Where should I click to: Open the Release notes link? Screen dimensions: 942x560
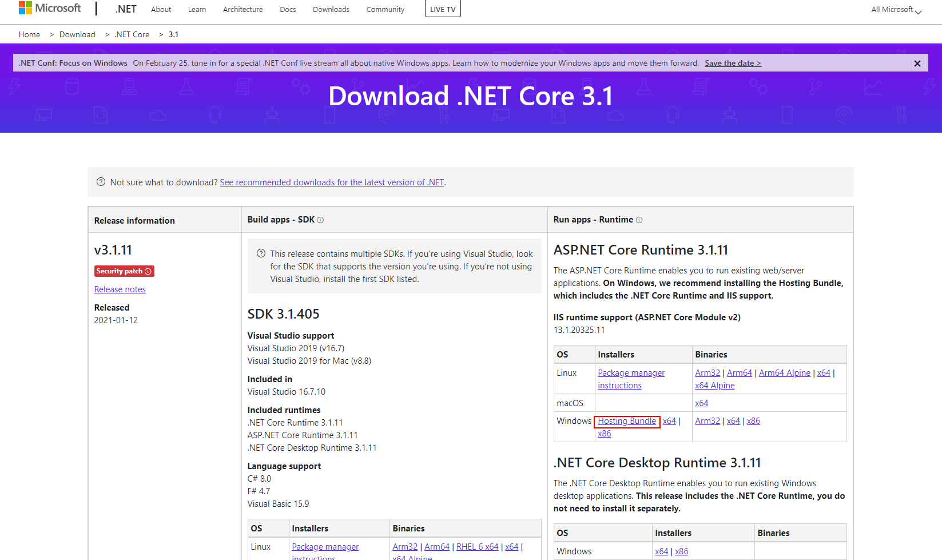pyautogui.click(x=120, y=289)
